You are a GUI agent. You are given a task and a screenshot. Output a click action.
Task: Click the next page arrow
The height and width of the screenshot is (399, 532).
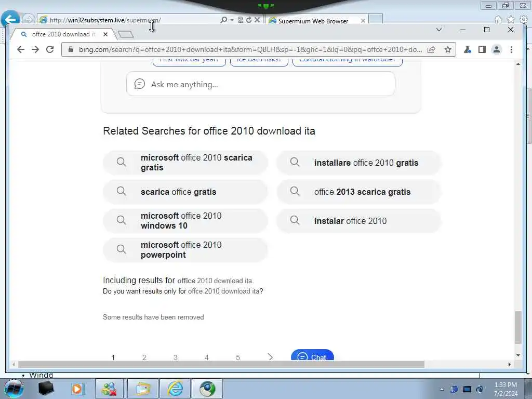tap(270, 357)
